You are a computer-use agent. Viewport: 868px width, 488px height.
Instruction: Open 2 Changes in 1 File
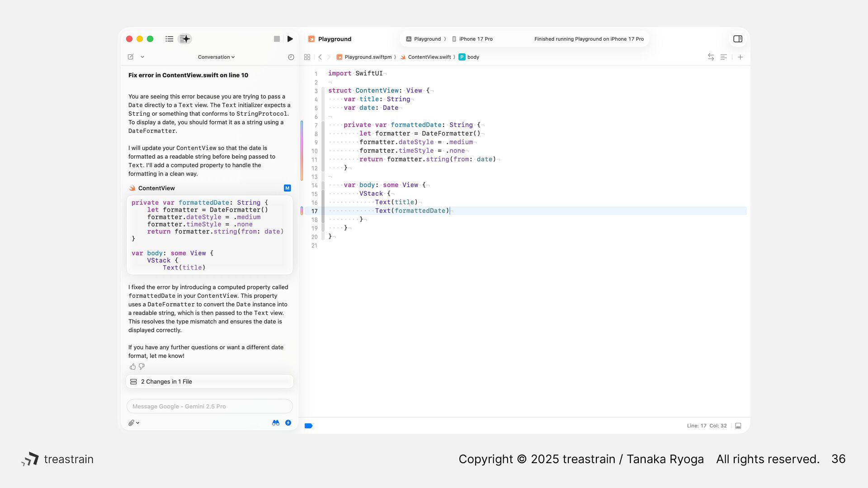[x=210, y=381]
